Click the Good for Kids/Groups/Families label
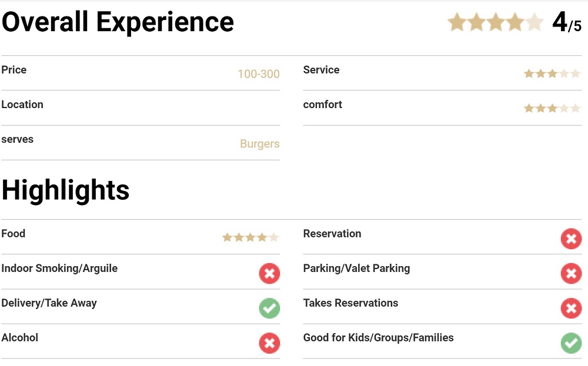The image size is (588, 366). click(378, 338)
